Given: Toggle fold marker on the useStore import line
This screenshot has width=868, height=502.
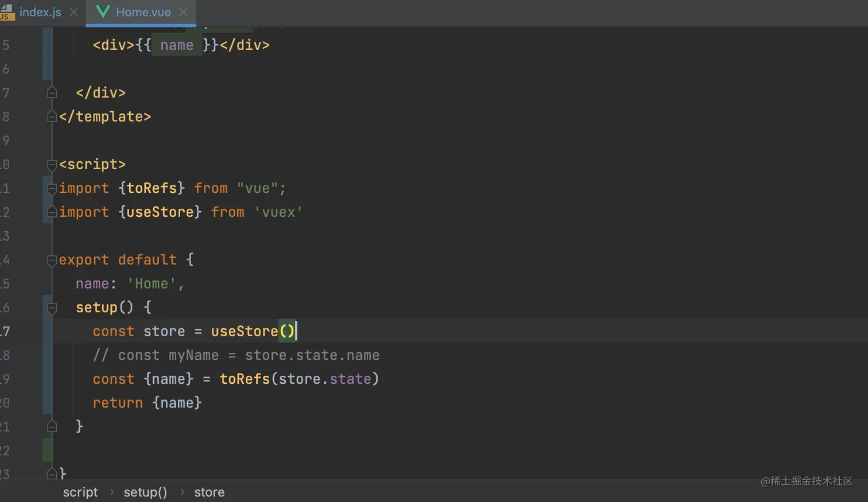Looking at the screenshot, I should point(52,212).
